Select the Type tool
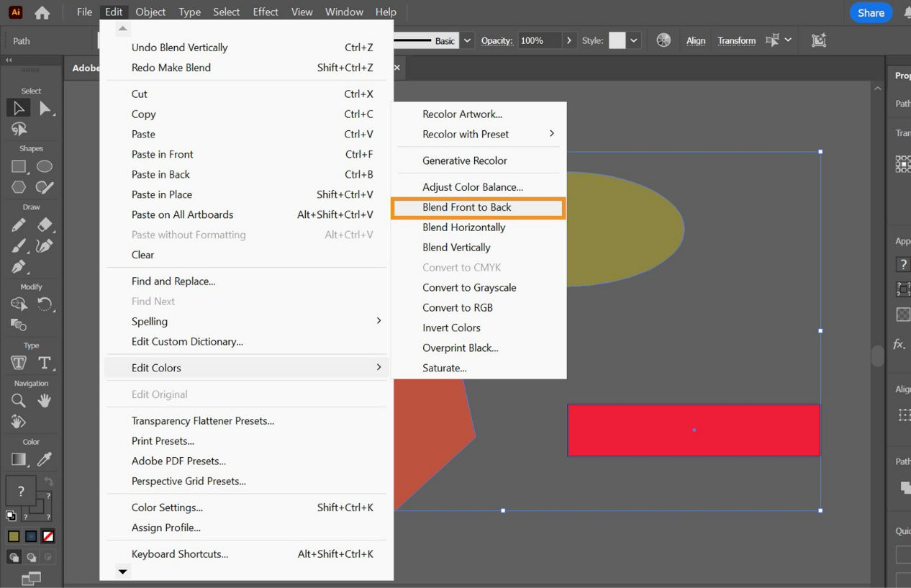 (x=44, y=363)
